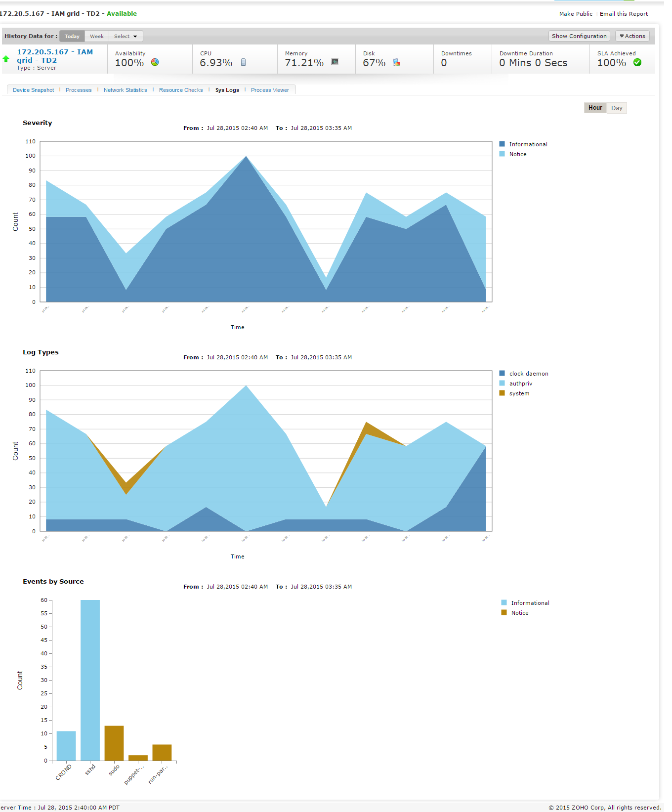The width and height of the screenshot is (672, 812).
Task: Toggle the system series legend entry
Action: [x=519, y=393]
